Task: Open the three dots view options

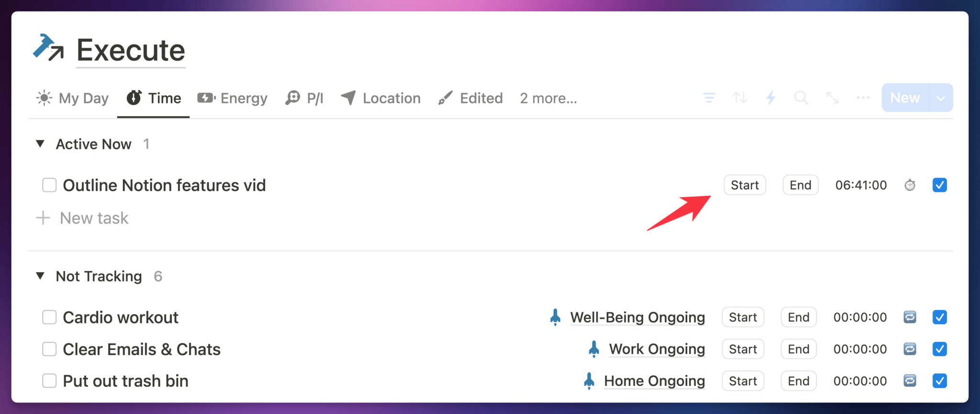Action: (863, 98)
